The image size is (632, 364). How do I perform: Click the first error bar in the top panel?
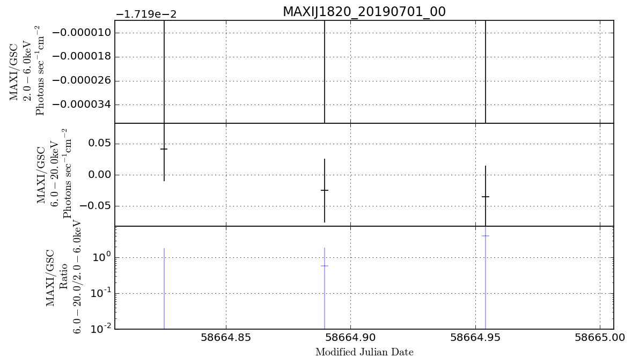(164, 72)
